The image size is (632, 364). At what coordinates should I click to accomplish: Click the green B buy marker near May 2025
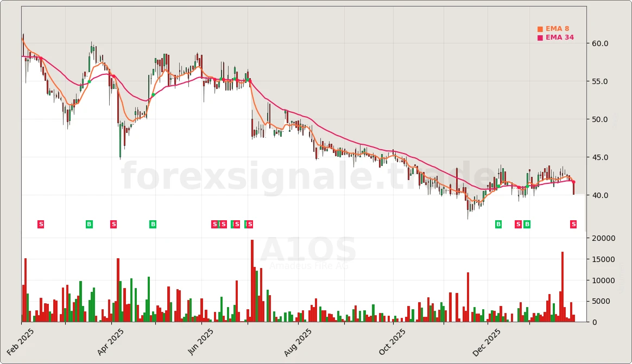[153, 223]
